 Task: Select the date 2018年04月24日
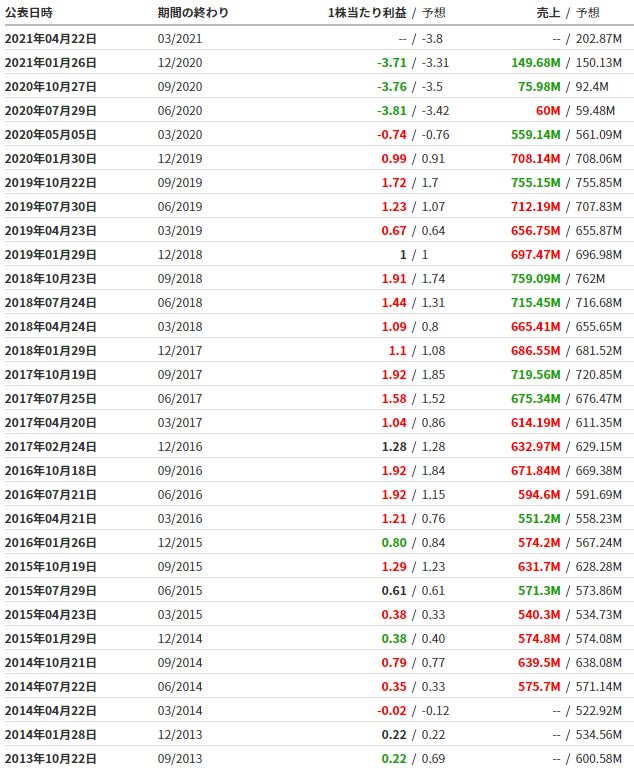(51, 327)
